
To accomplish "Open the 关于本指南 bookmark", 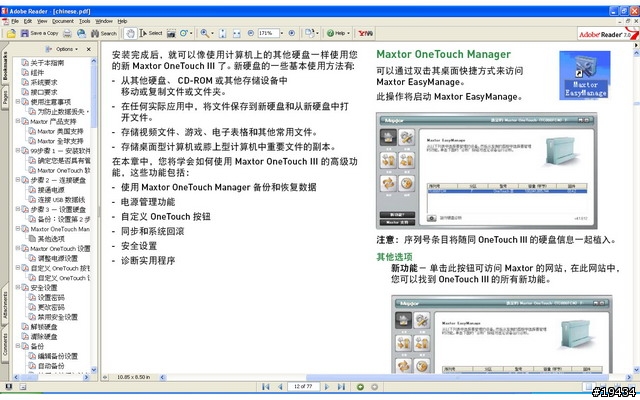I will click(x=47, y=63).
